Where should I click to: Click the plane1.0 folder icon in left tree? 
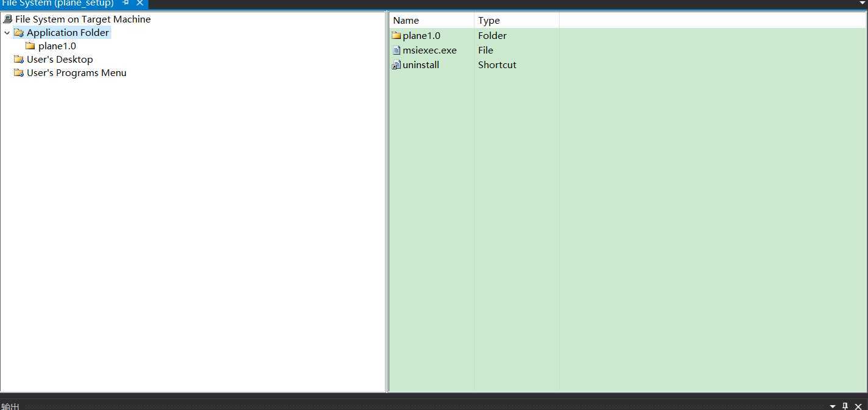[30, 46]
